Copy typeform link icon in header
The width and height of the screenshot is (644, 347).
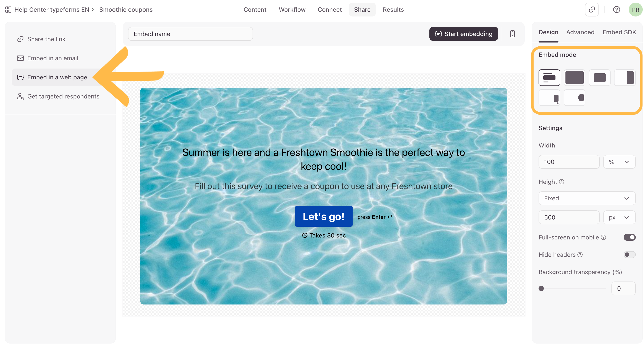pyautogui.click(x=592, y=10)
